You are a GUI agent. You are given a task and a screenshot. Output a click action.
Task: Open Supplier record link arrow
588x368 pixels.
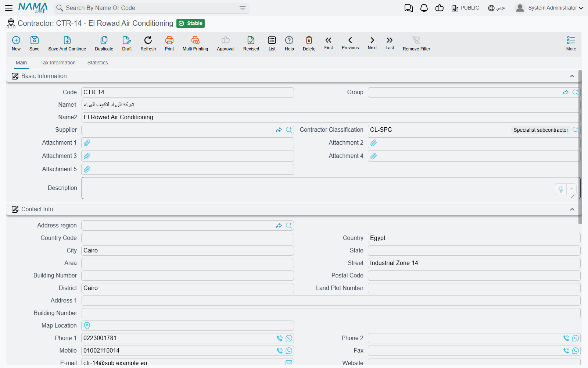[279, 130]
